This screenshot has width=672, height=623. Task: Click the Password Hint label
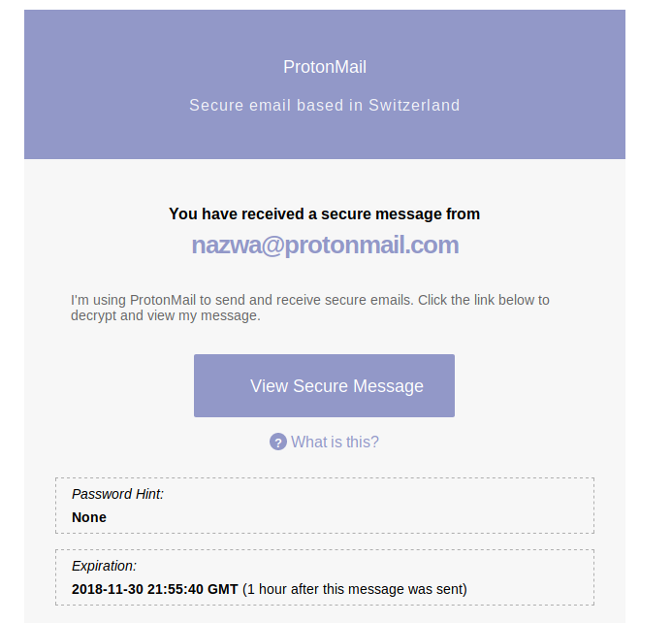117,494
